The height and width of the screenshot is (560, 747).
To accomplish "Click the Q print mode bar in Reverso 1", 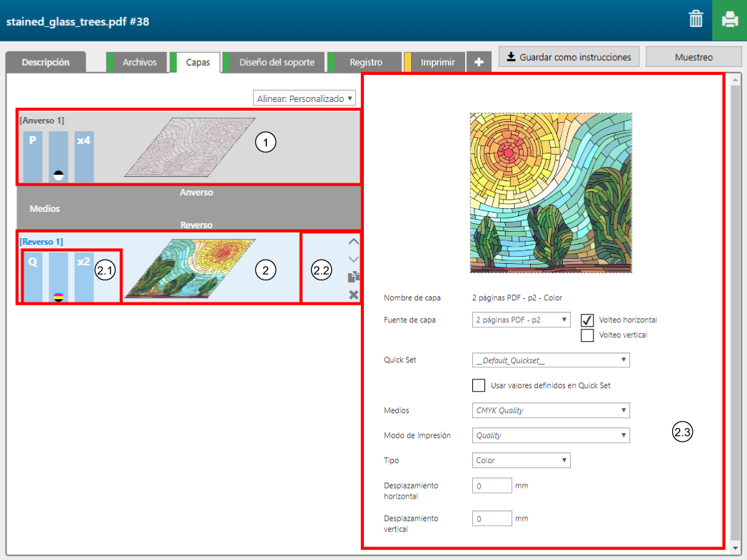I will click(x=33, y=277).
